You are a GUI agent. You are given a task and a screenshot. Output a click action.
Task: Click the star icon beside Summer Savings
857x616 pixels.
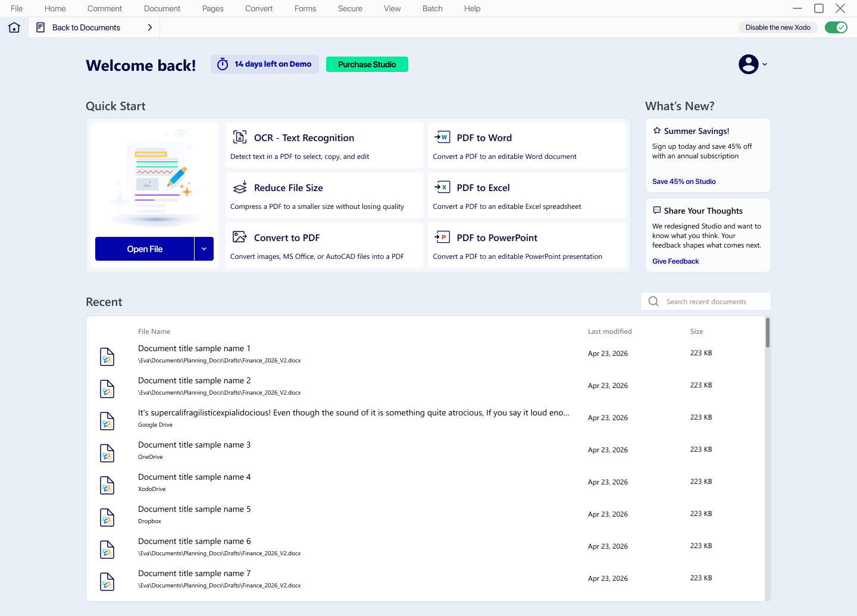pos(657,130)
